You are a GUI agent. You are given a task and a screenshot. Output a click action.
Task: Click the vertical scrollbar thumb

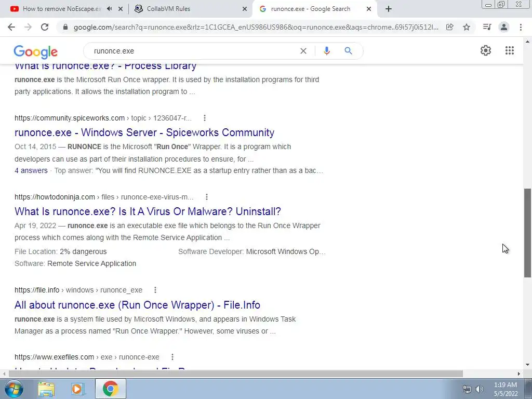pos(527,233)
